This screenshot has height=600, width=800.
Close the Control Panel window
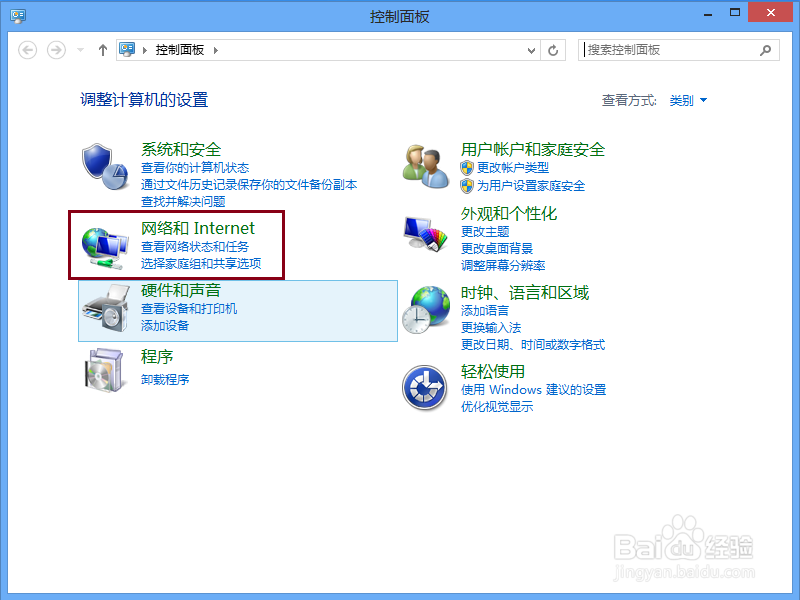point(770,13)
